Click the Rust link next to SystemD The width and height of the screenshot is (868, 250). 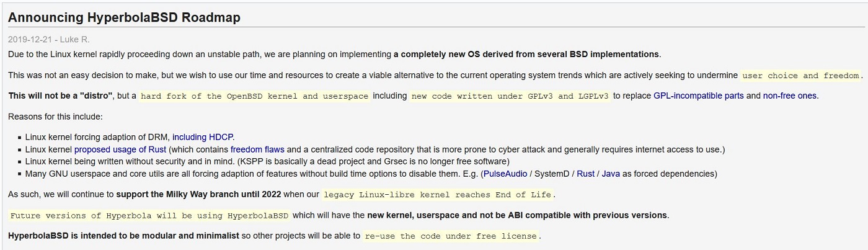click(x=585, y=174)
